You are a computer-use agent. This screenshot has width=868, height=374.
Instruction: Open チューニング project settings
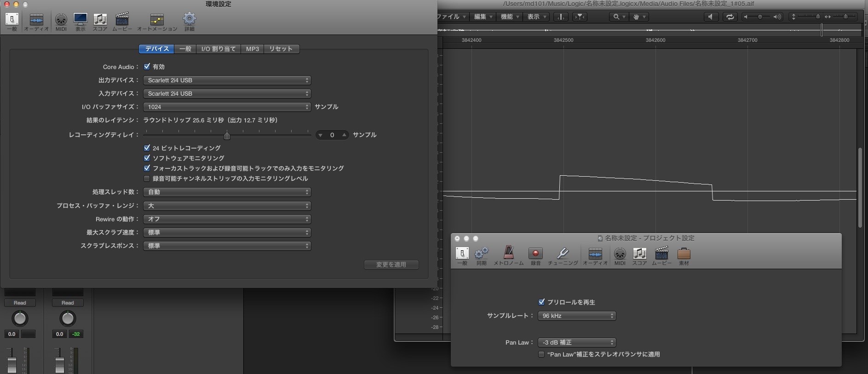point(563,256)
